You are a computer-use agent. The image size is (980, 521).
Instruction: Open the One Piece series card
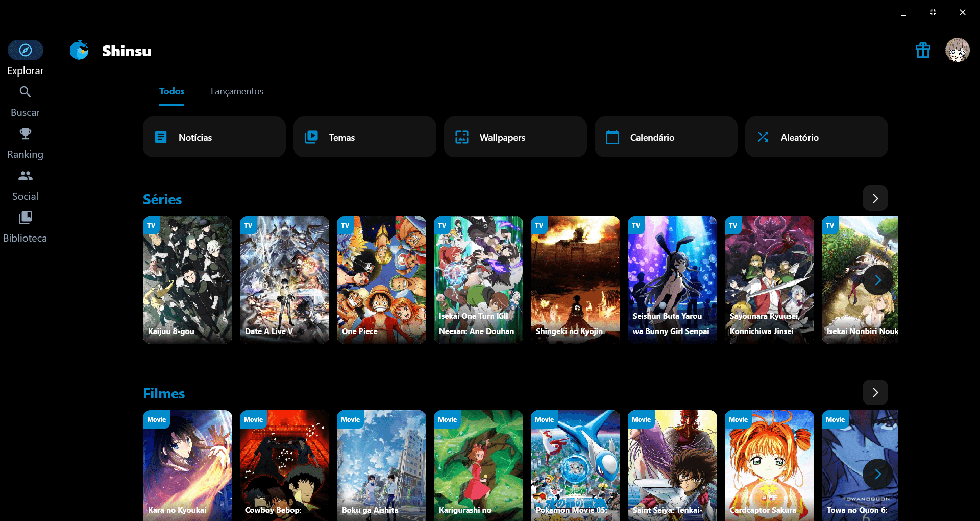pyautogui.click(x=381, y=280)
